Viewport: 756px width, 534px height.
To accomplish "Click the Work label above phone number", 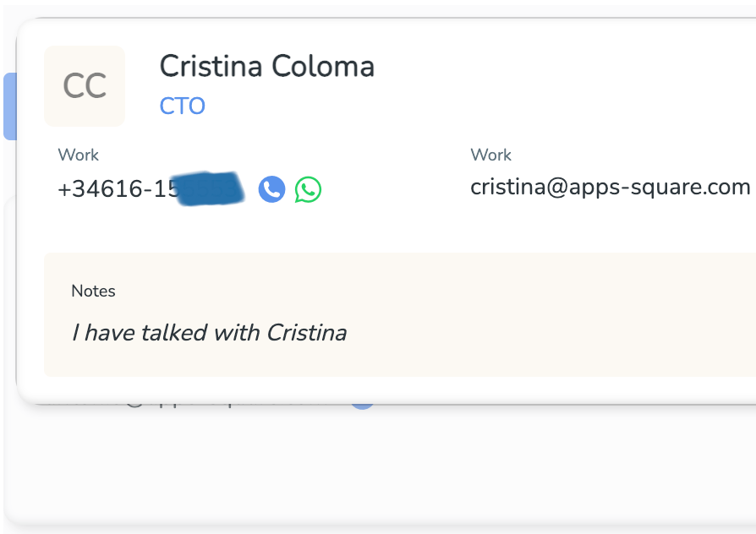I will (x=78, y=155).
